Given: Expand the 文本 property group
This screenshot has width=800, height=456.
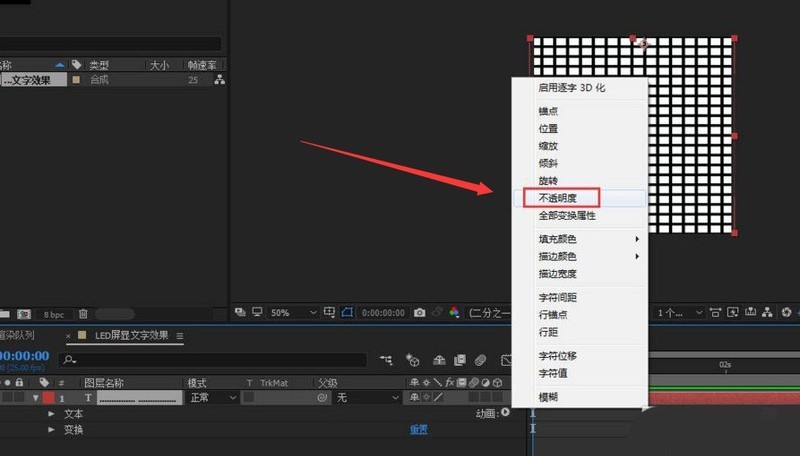Looking at the screenshot, I should point(52,414).
